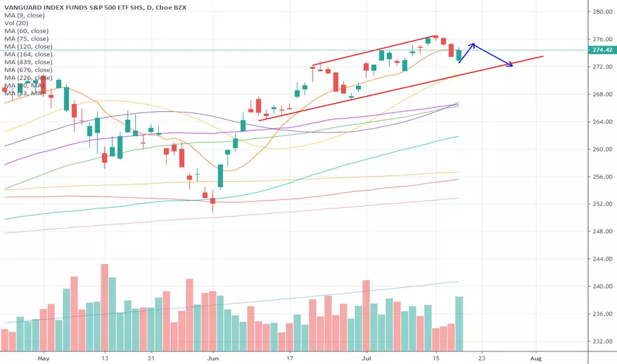The image size is (617, 364).
Task: Click the Aug date axis label
Action: (536, 359)
